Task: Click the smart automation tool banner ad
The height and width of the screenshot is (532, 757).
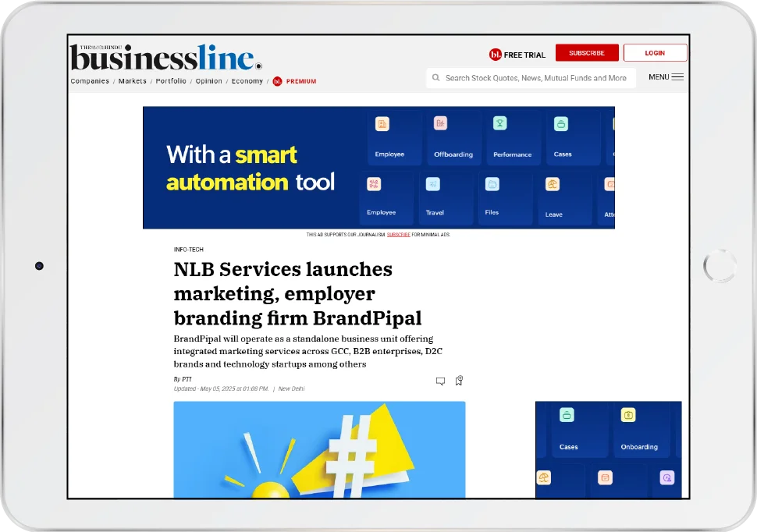Action: [378, 168]
